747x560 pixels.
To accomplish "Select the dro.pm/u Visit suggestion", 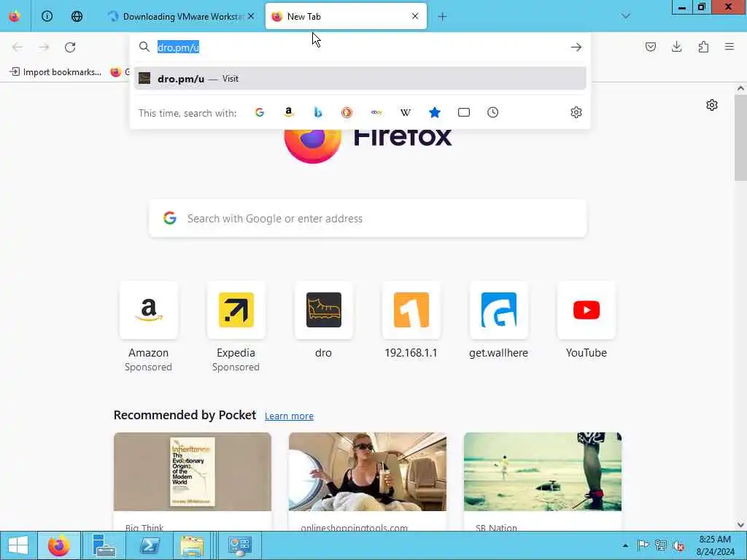I will click(x=360, y=79).
